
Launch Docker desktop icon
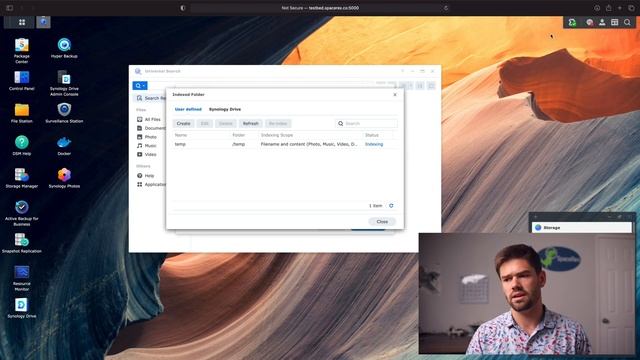coord(64,146)
